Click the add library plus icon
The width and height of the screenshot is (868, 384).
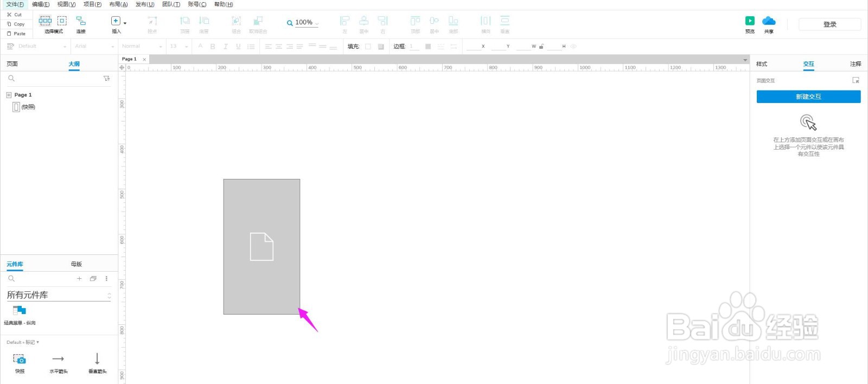coord(79,279)
